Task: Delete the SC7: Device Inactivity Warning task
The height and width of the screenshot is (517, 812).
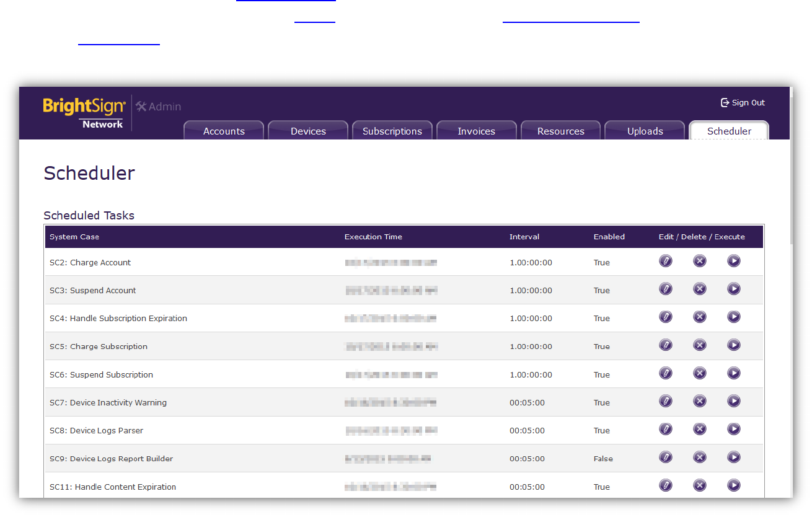Action: click(700, 401)
